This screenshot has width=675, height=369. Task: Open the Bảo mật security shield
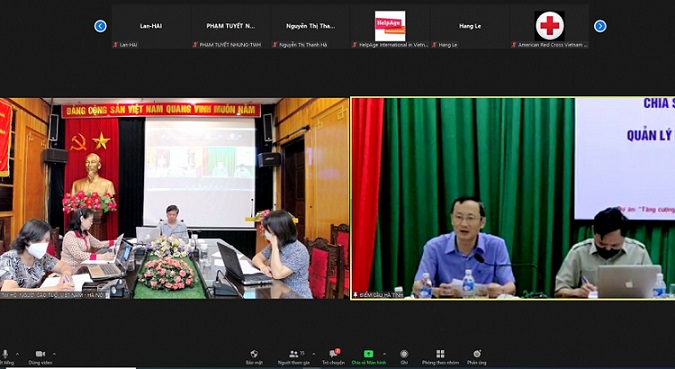(x=254, y=357)
